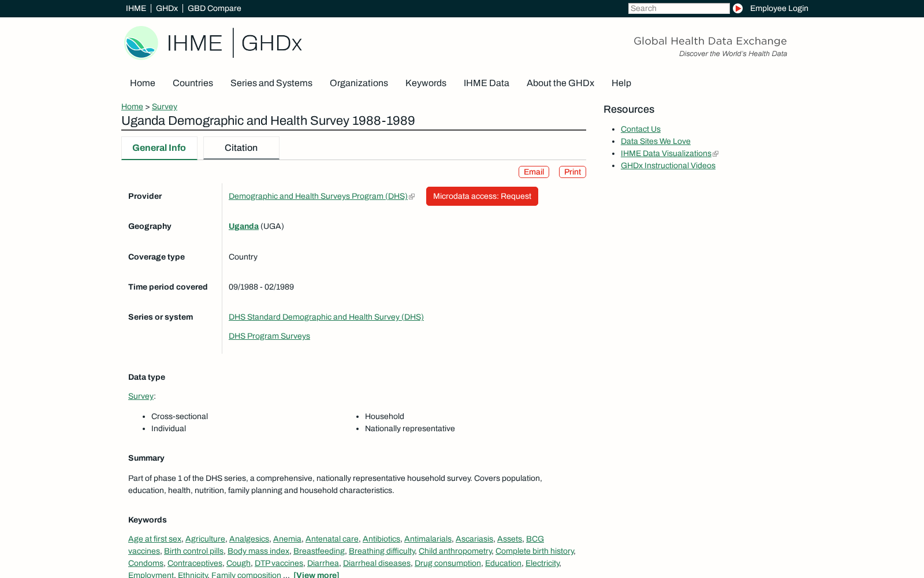The image size is (924, 578).
Task: Click the Electricity keyword
Action: [x=542, y=563]
